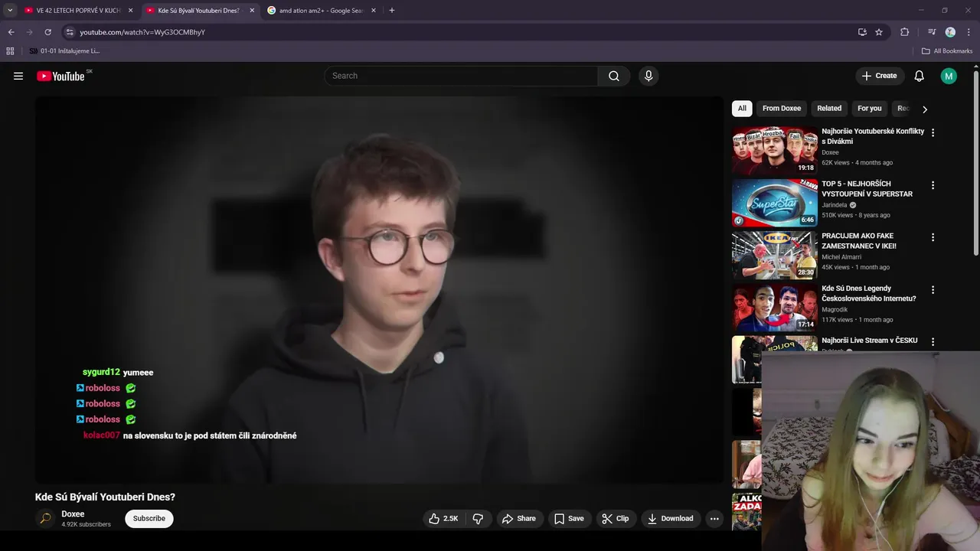
Task: Close the VE 42 LETECH tab
Action: [130, 11]
